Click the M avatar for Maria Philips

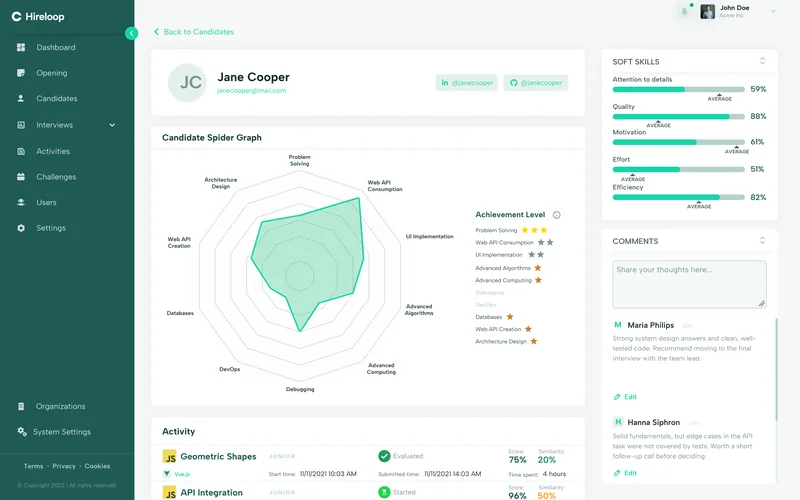[x=618, y=325]
